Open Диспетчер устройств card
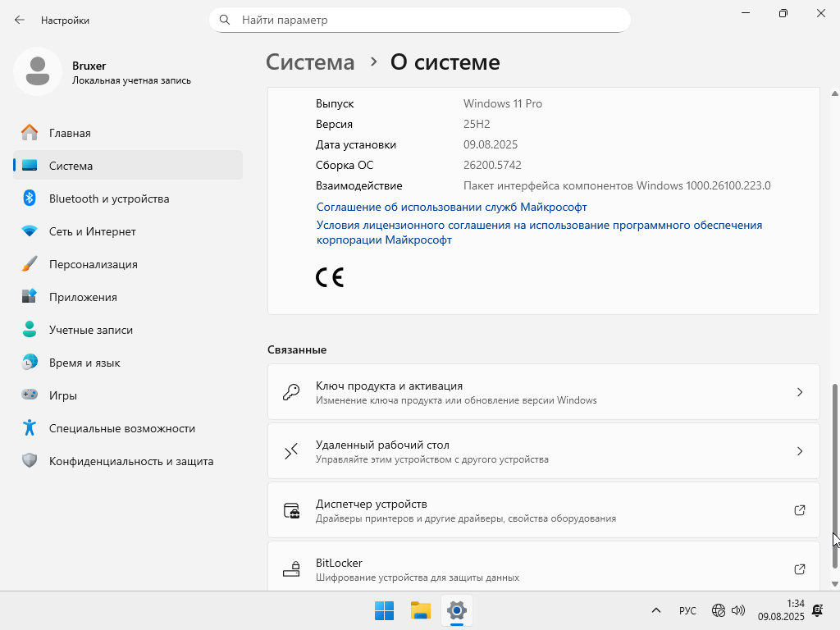Image resolution: width=840 pixels, height=630 pixels. pyautogui.click(x=544, y=510)
